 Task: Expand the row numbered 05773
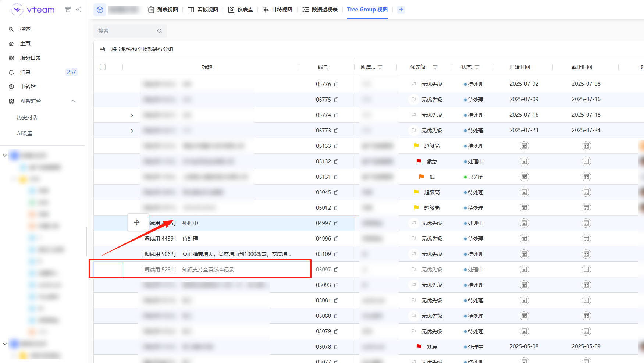132,131
